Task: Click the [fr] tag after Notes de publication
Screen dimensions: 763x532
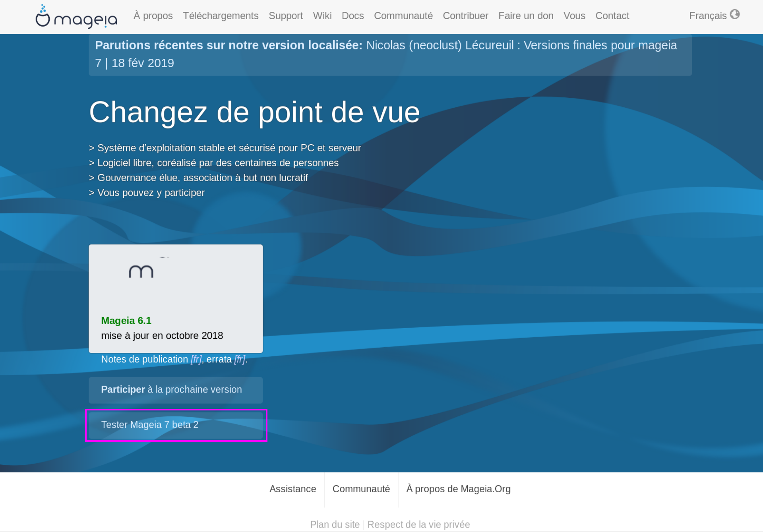Action: pos(196,359)
